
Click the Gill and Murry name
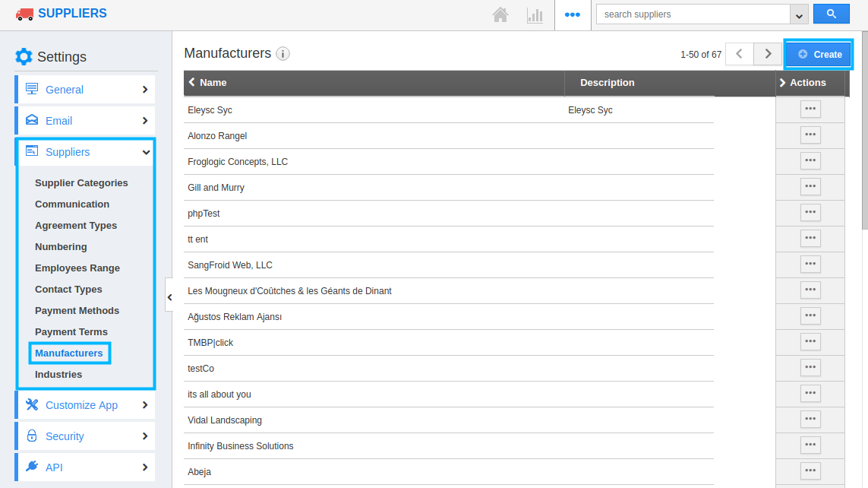216,188
